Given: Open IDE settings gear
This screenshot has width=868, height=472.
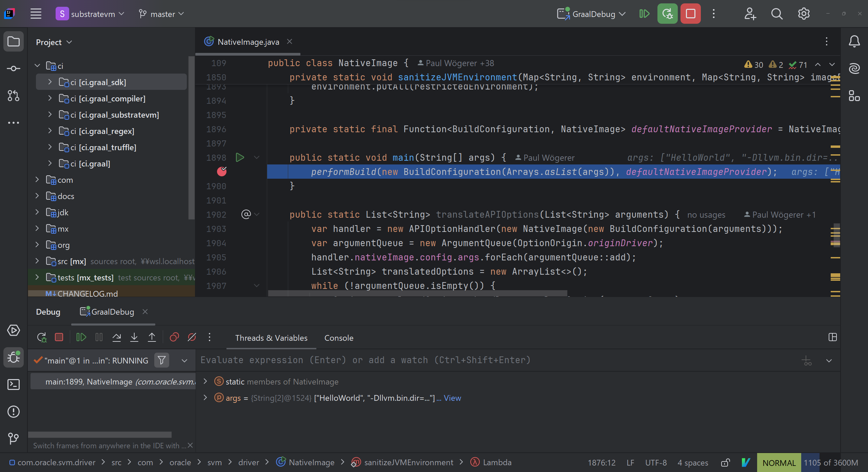Looking at the screenshot, I should (804, 14).
